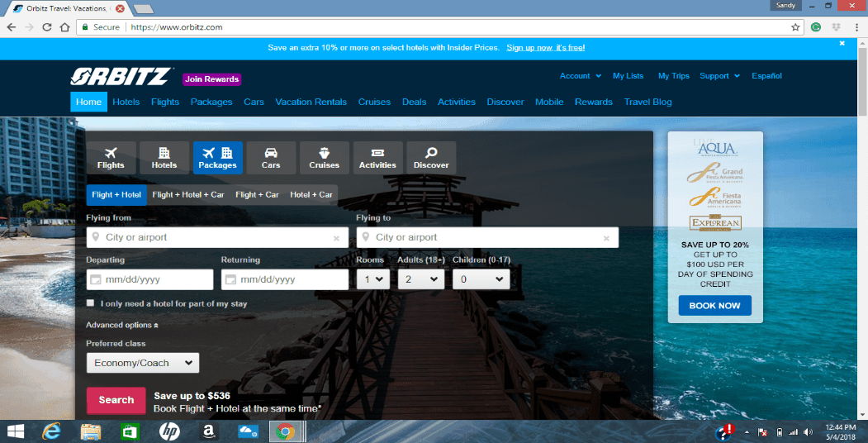Image resolution: width=868 pixels, height=443 pixels.
Task: Collapse the Advanced options section
Action: 122,325
